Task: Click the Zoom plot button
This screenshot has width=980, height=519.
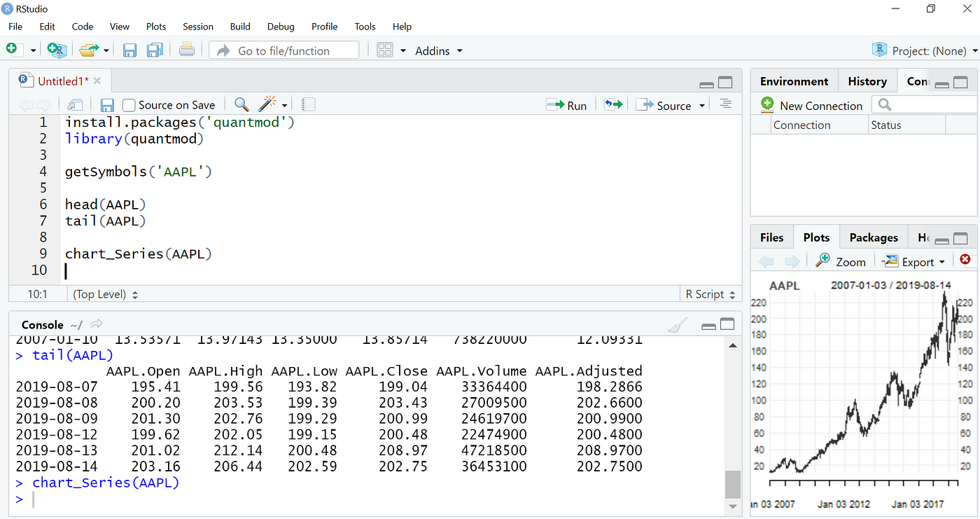Action: tap(841, 261)
